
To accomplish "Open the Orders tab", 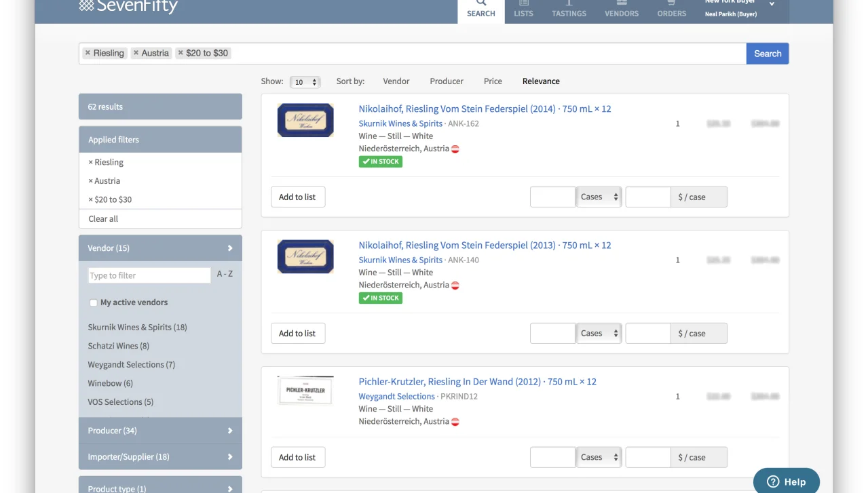I will click(672, 9).
